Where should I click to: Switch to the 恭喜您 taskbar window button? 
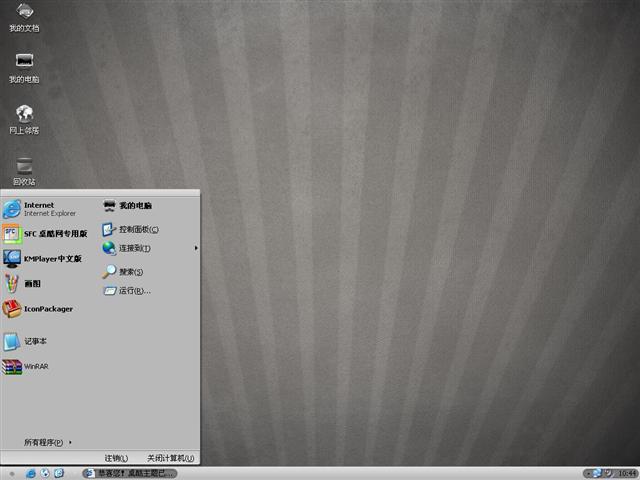(x=130, y=473)
